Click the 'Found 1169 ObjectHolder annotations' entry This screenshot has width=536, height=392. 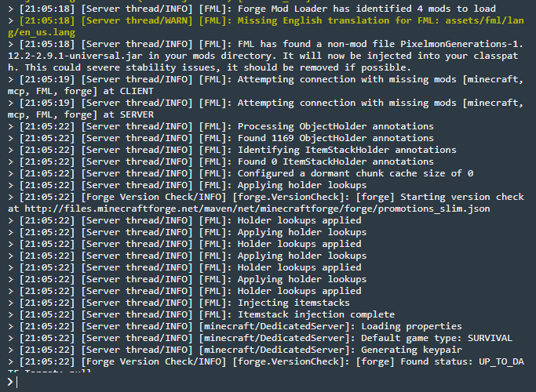pos(221,138)
